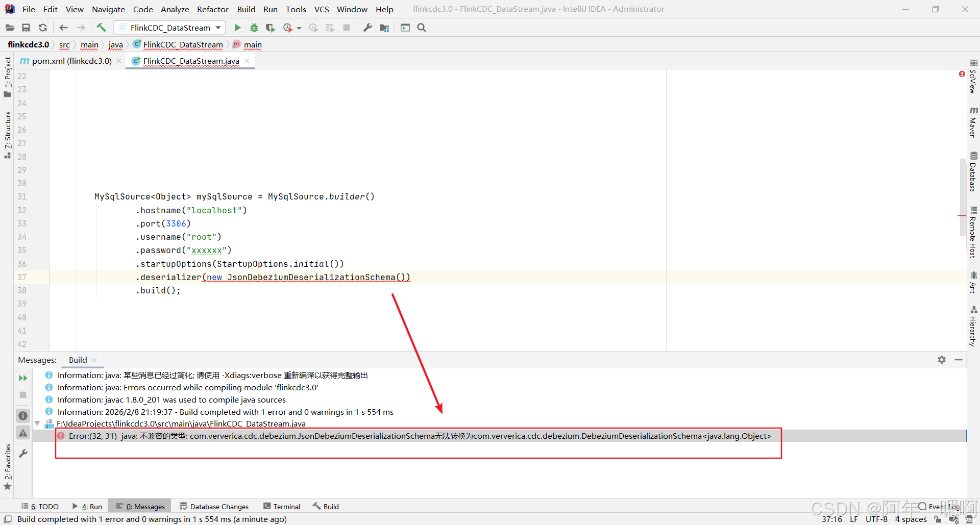Click the Rerun double-arrow icon in Messages
This screenshot has height=525, width=980.
point(23,378)
